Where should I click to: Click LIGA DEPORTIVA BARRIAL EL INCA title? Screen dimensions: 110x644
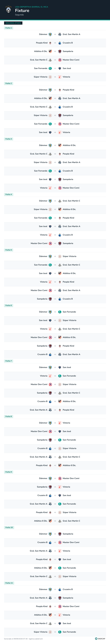[31, 7]
